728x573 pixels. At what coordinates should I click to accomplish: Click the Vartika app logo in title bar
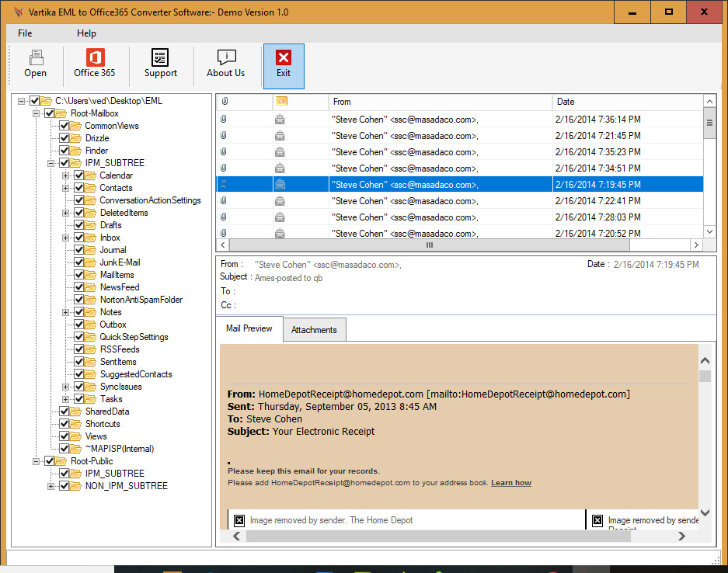point(18,12)
